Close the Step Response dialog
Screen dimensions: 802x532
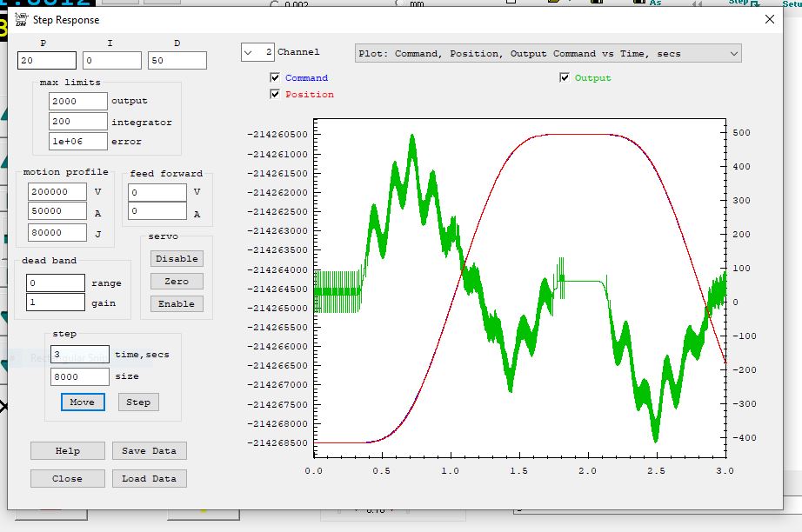[x=768, y=19]
